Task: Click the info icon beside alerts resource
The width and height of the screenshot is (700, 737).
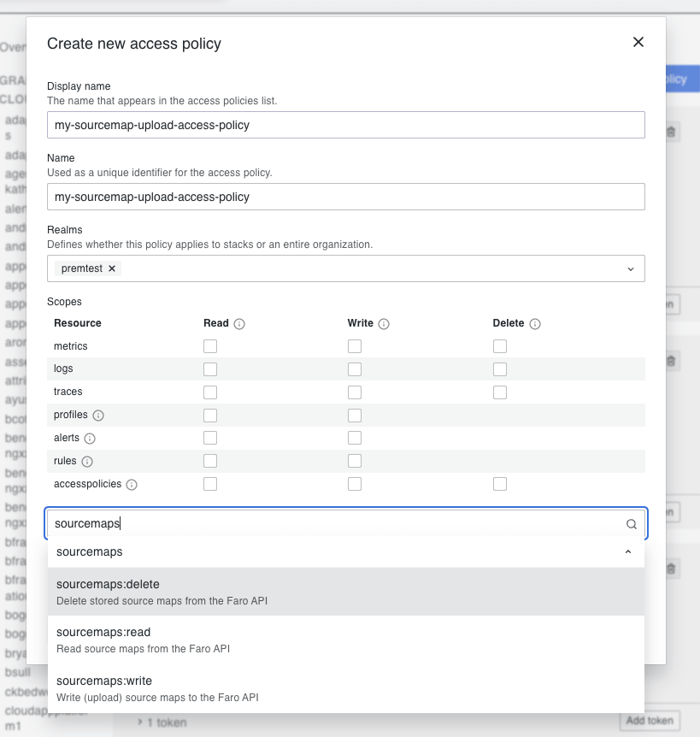Action: [90, 439]
